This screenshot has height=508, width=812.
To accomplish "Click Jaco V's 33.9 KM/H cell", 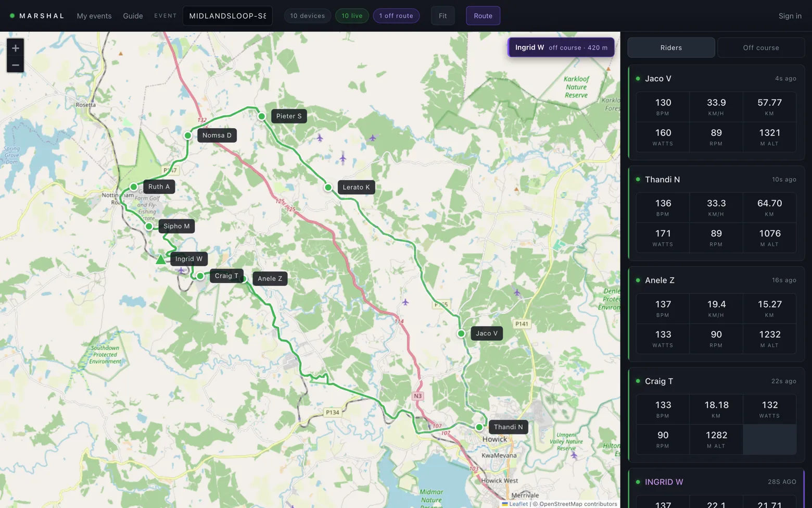I will coord(716,107).
